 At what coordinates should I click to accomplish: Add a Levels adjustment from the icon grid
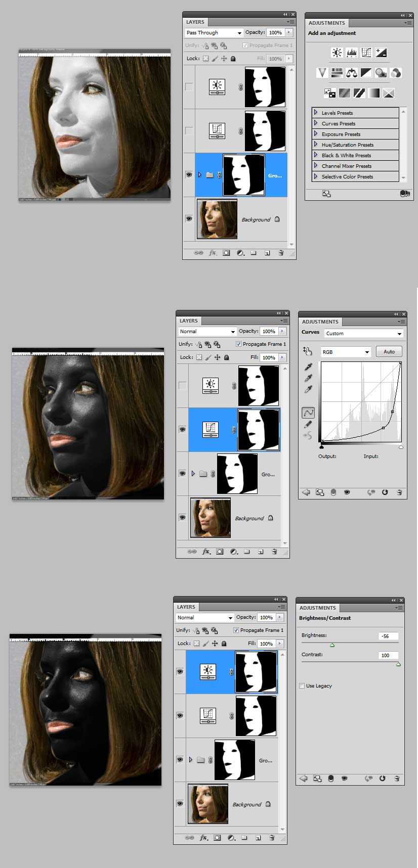pos(352,53)
